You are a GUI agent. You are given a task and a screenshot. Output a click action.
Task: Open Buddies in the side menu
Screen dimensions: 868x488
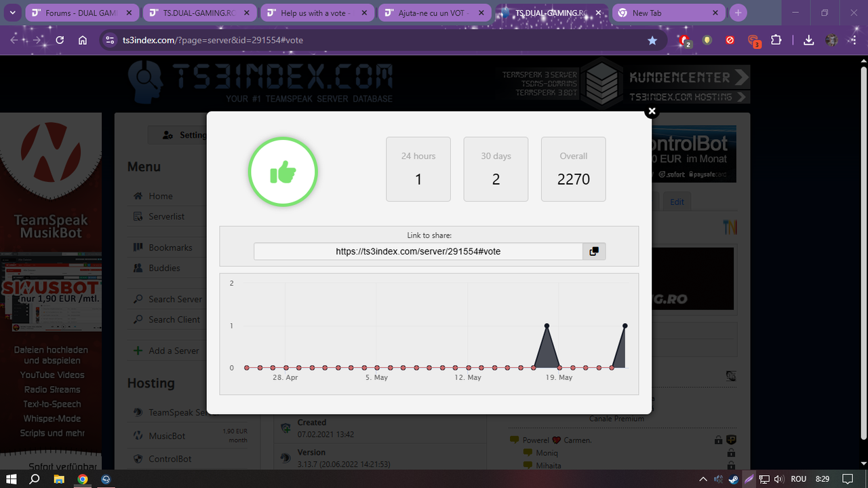coord(164,268)
